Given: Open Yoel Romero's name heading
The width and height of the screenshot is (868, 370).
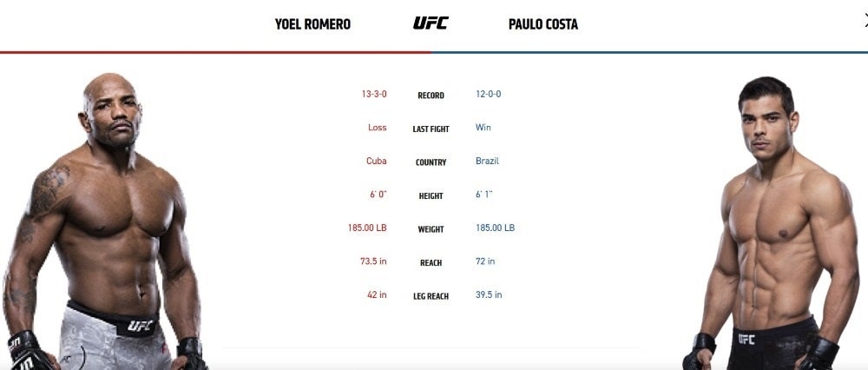Looking at the screenshot, I should (x=312, y=24).
